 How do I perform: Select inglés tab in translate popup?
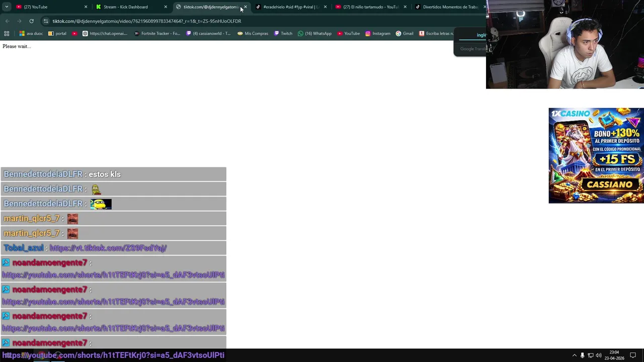(481, 35)
